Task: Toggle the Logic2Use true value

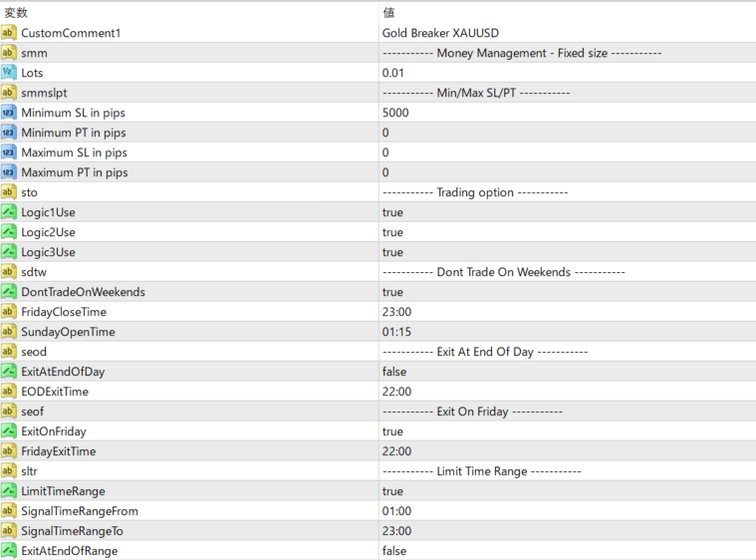Action: coord(392,232)
